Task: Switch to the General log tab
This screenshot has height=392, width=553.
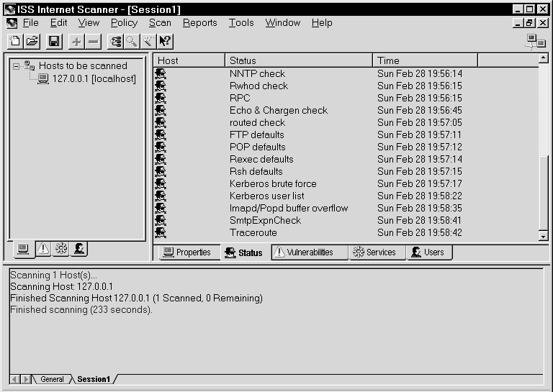Action: pos(52,379)
